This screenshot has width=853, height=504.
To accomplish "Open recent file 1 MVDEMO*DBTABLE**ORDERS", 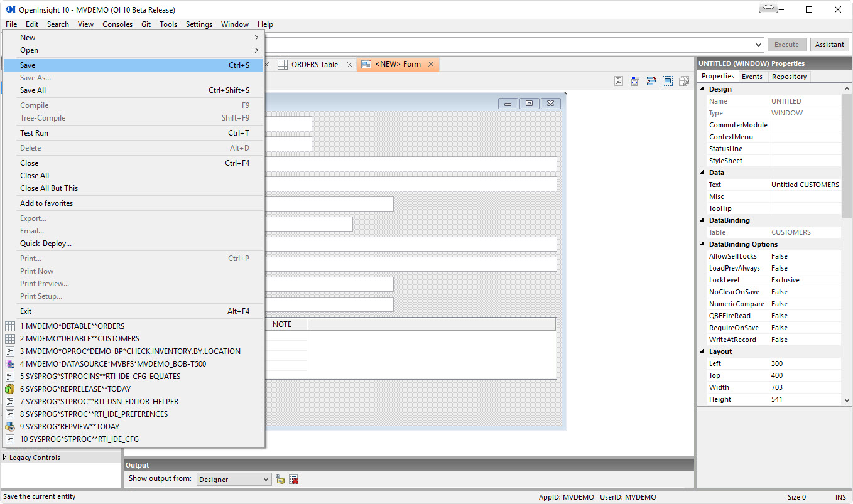I will [x=133, y=326].
